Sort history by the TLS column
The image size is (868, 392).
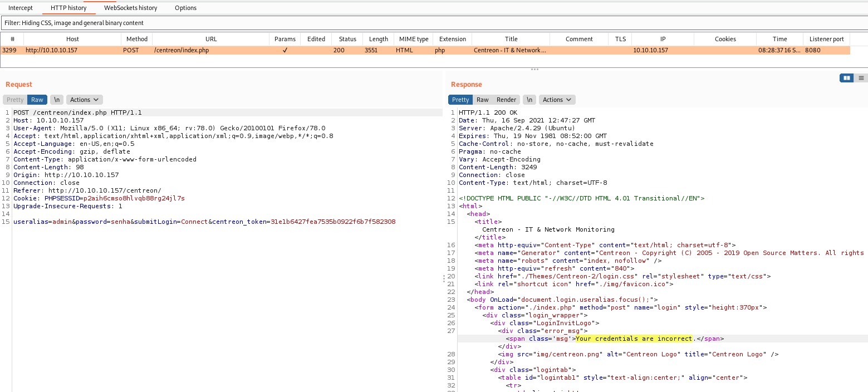(x=620, y=39)
